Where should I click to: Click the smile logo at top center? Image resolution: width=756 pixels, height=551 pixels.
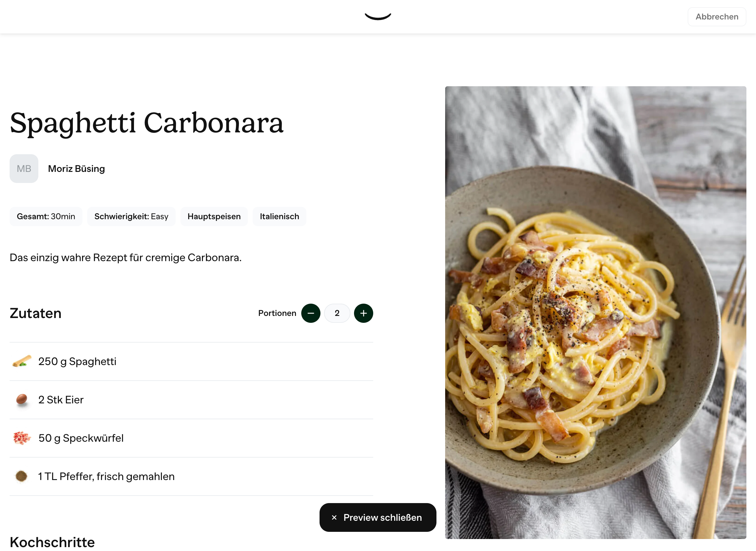pos(377,16)
